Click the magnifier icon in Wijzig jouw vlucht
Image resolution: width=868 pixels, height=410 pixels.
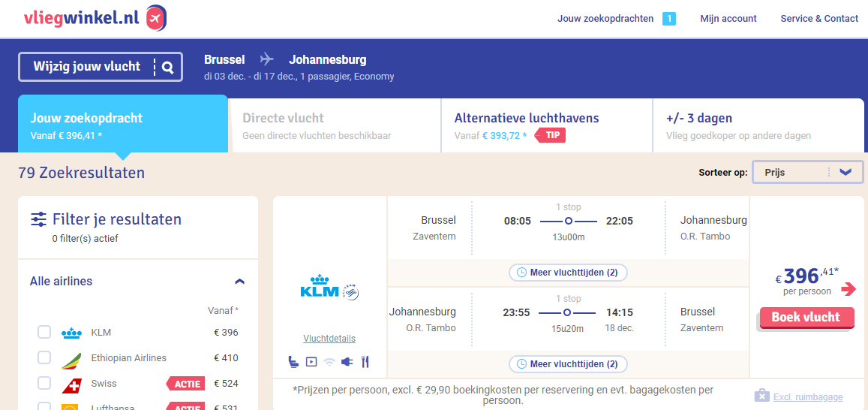(168, 68)
